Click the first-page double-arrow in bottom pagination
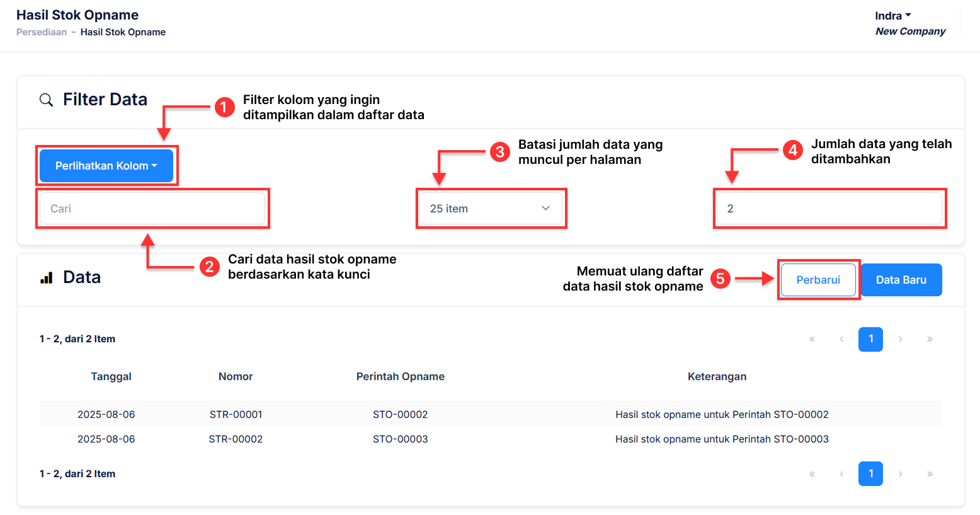This screenshot has height=515, width=980. tap(812, 473)
